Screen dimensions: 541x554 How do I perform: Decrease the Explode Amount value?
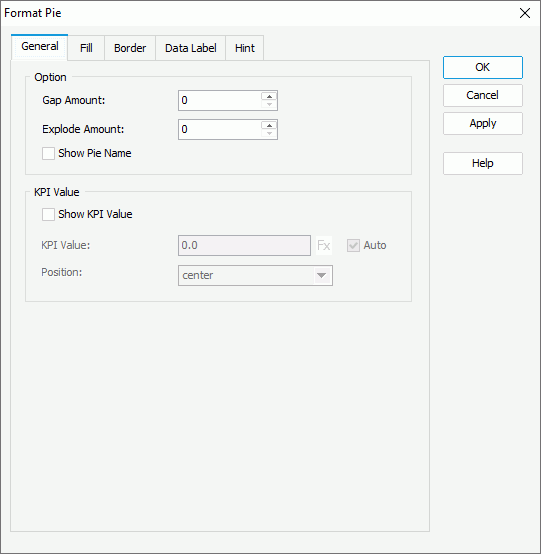click(269, 134)
